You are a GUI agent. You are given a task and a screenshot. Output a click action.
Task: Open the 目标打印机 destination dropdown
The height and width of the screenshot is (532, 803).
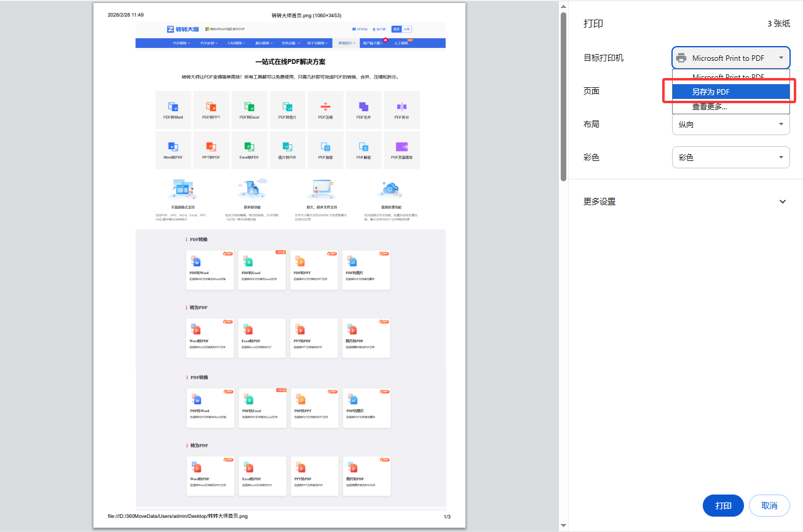(x=730, y=58)
